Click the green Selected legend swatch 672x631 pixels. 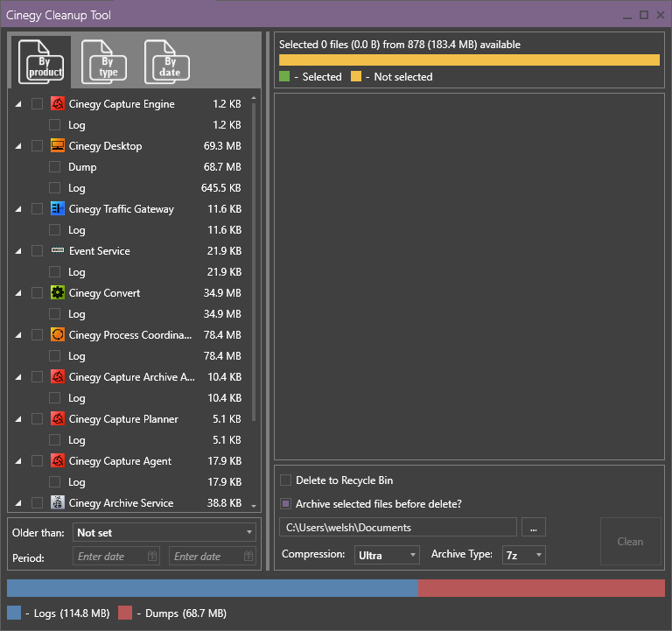point(284,76)
